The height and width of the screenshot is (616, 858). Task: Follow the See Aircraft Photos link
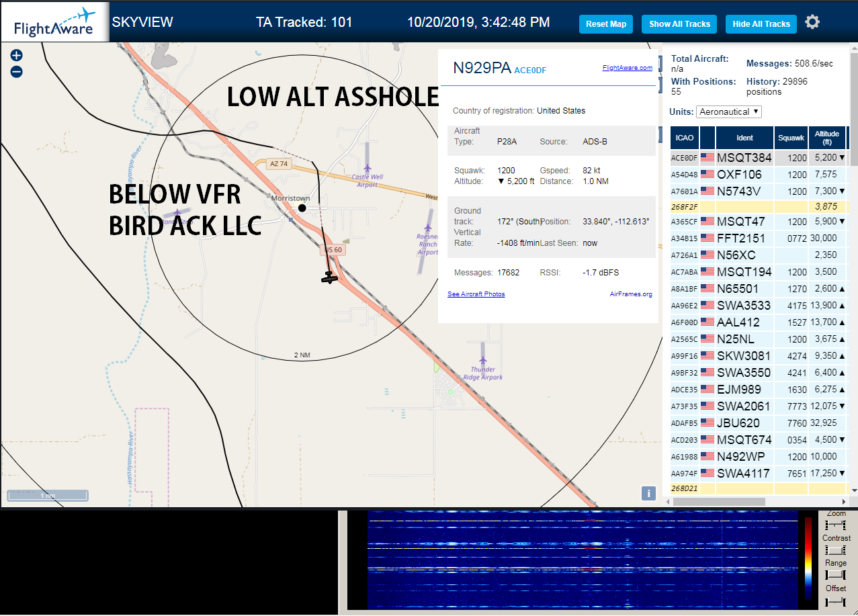[476, 294]
